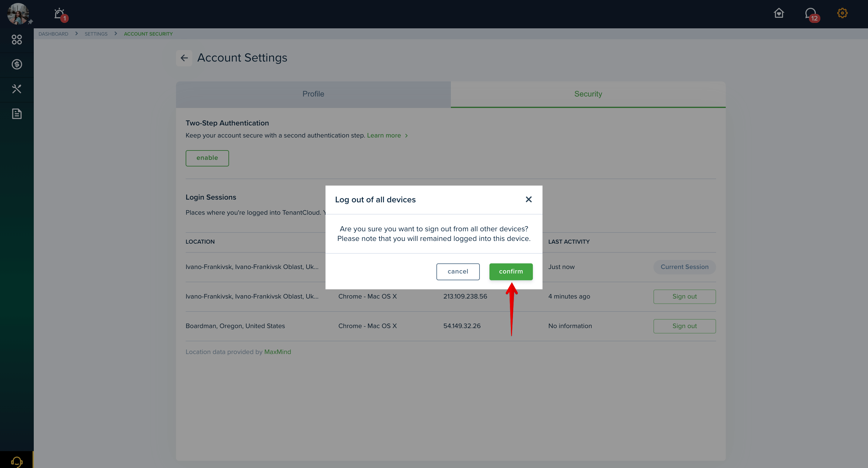
Task: Open the maintenance tools sidebar icon
Action: [x=17, y=89]
